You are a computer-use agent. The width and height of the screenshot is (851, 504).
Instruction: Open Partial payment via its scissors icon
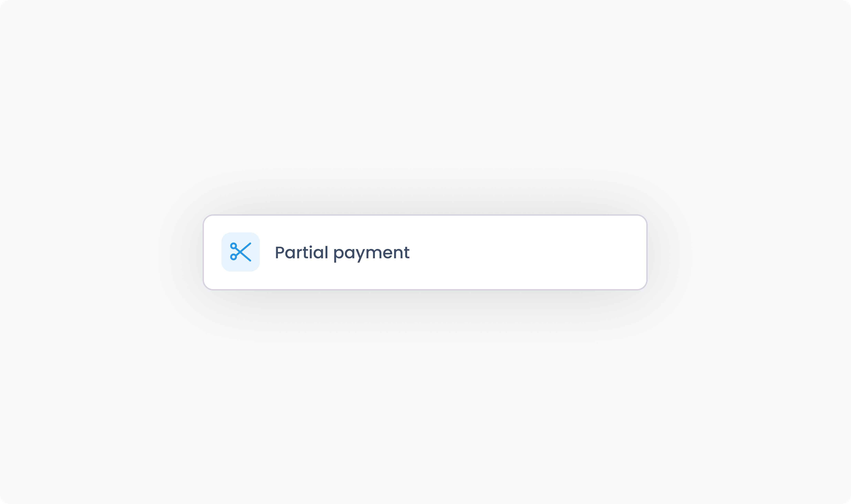[240, 252]
